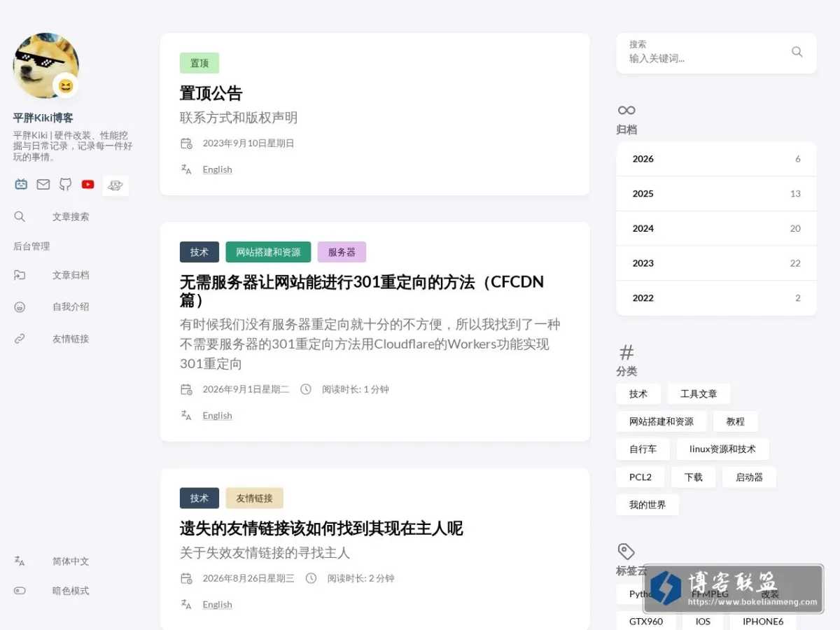The height and width of the screenshot is (630, 840).
Task: Select the 教程 category
Action: pos(736,421)
